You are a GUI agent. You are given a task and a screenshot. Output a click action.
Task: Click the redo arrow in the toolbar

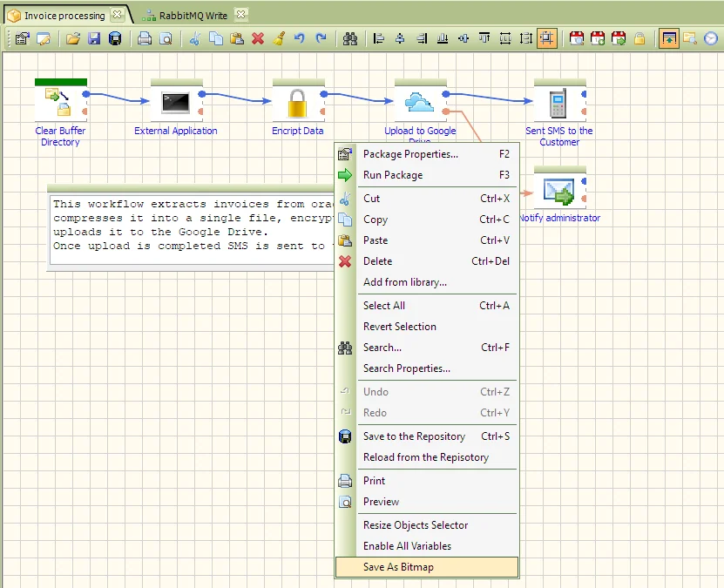(321, 38)
